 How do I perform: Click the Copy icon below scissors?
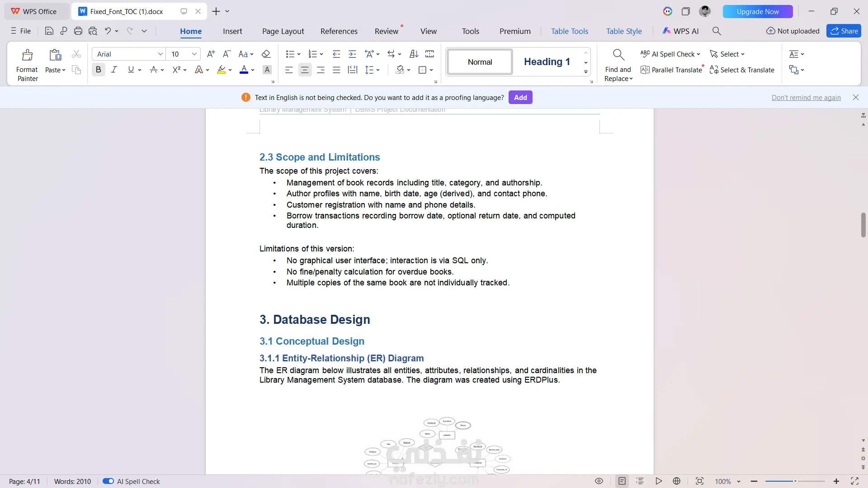76,70
